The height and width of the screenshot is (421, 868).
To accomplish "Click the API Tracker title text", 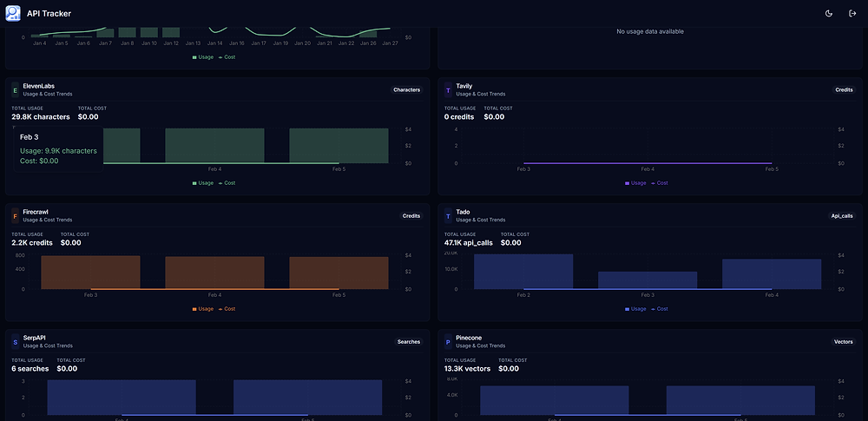I will (49, 13).
